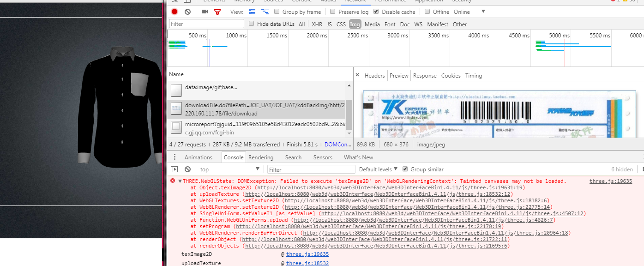This screenshot has height=266, width=644.
Task: Switch to Console drawer tab
Action: (x=234, y=157)
